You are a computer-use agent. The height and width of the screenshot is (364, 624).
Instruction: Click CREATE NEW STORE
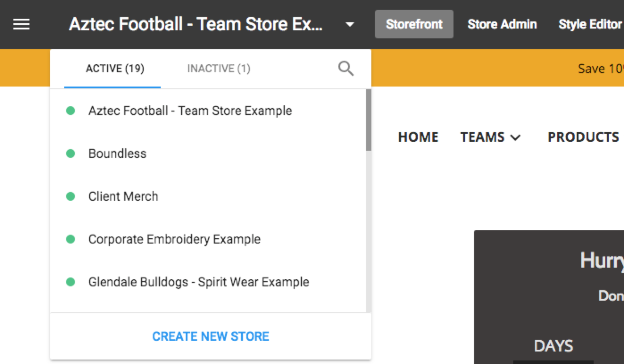click(x=211, y=336)
